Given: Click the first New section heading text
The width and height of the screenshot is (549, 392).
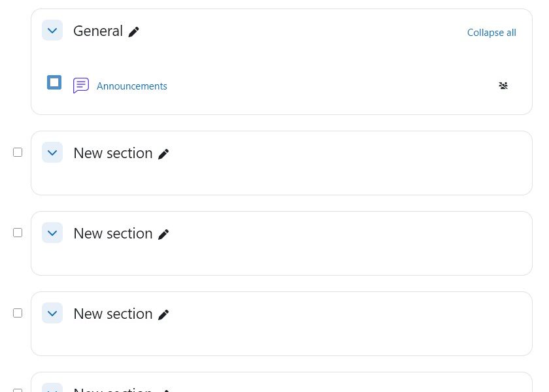Looking at the screenshot, I should [113, 153].
